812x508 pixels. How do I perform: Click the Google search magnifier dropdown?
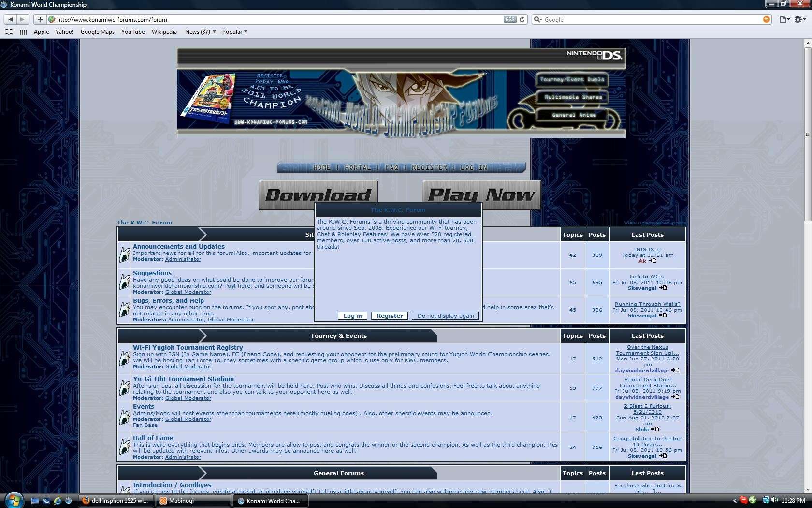(x=538, y=20)
